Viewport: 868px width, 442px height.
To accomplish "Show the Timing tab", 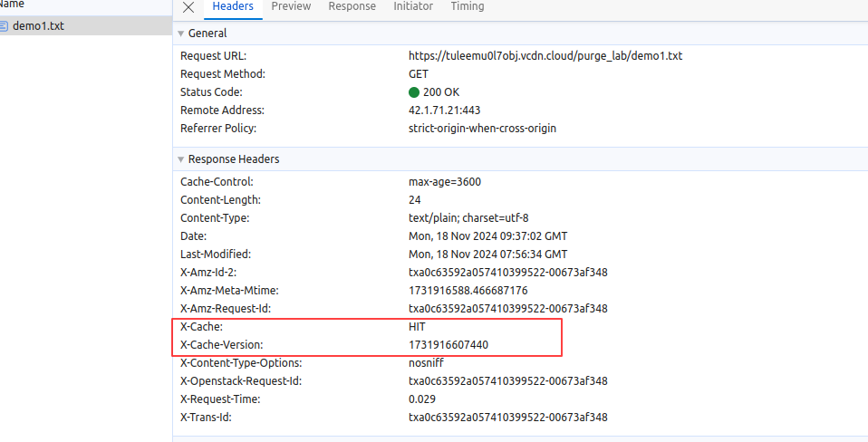I will (467, 6).
